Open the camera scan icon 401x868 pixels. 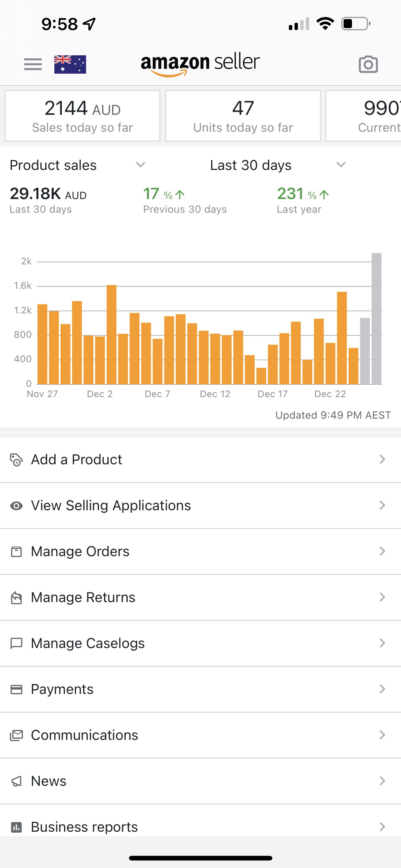click(368, 64)
